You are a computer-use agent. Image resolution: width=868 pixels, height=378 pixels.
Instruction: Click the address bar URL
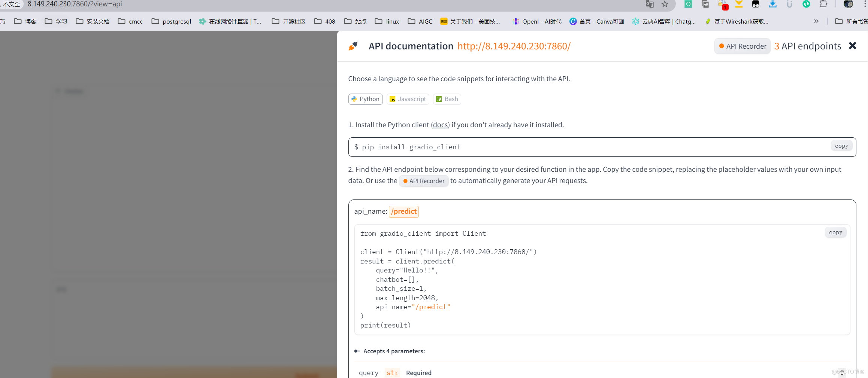(x=75, y=4)
